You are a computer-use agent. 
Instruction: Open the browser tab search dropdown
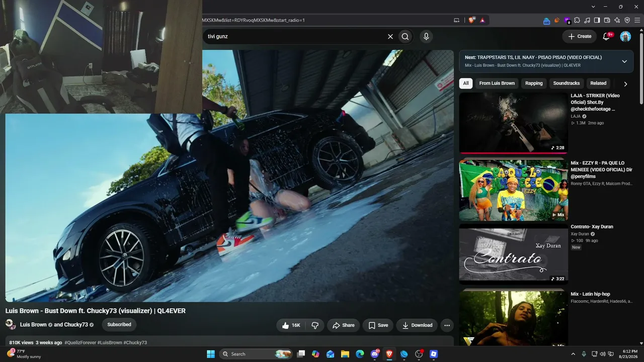[593, 7]
